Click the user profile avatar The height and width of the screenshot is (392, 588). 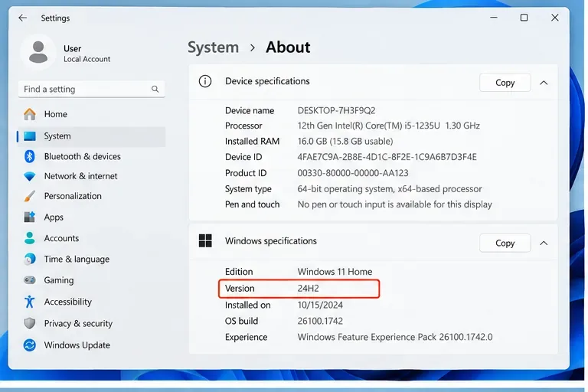coord(38,52)
